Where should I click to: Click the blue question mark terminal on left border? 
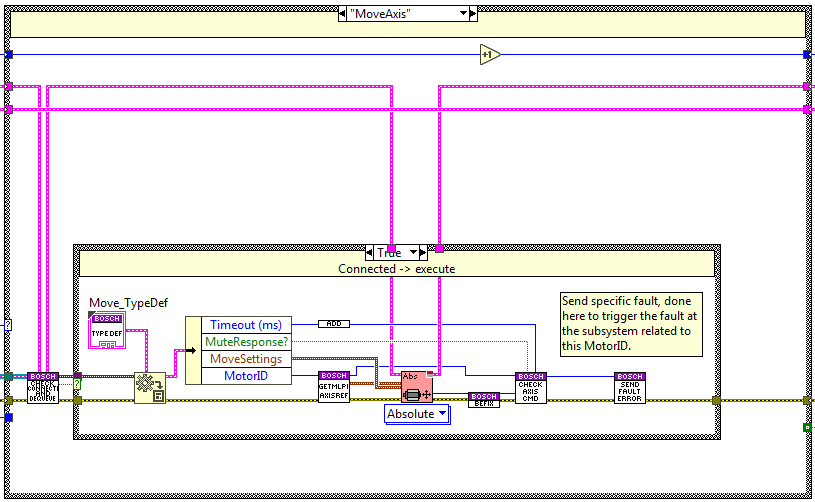point(8,325)
